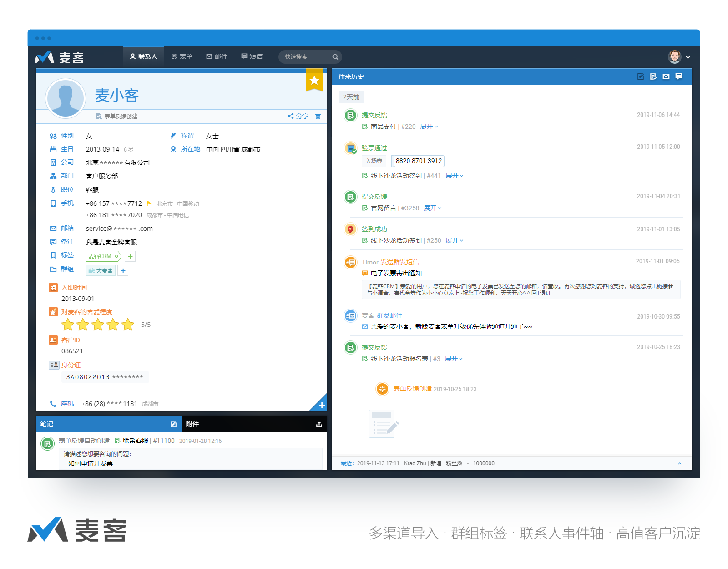Expand 线下沙龙活动签到 #441 details
This screenshot has width=728, height=569.
pos(452,176)
